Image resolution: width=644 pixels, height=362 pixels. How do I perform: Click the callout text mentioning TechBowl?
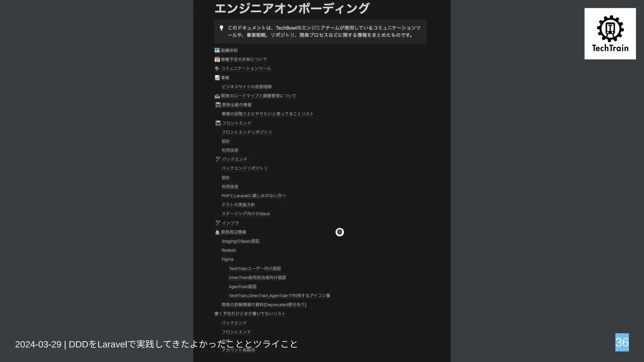pyautogui.click(x=324, y=31)
